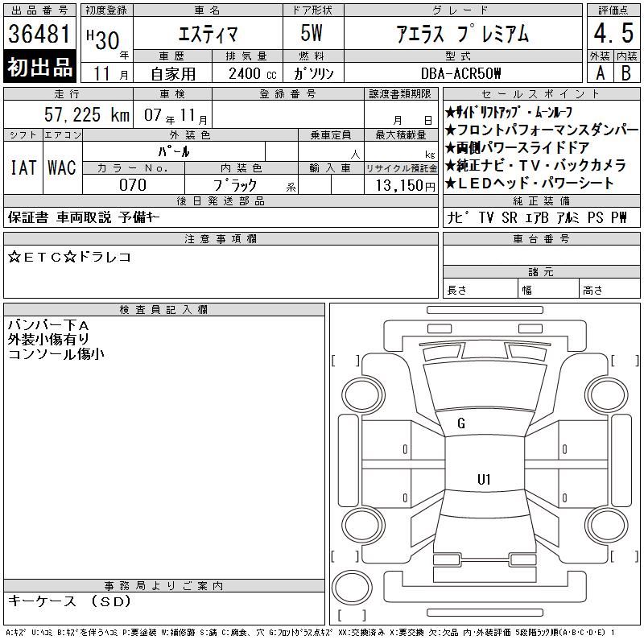The image size is (644, 644).
Task: Click the door type value 5W
Action: click(312, 33)
